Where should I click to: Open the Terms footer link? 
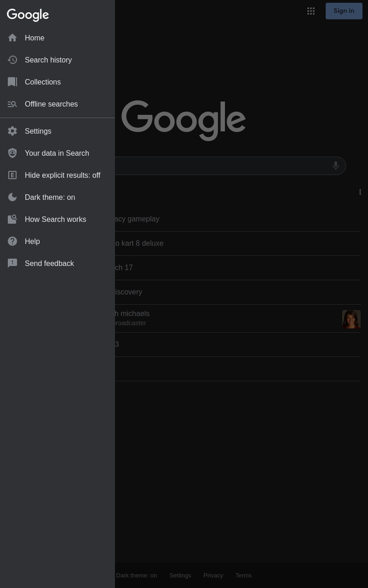(x=243, y=575)
